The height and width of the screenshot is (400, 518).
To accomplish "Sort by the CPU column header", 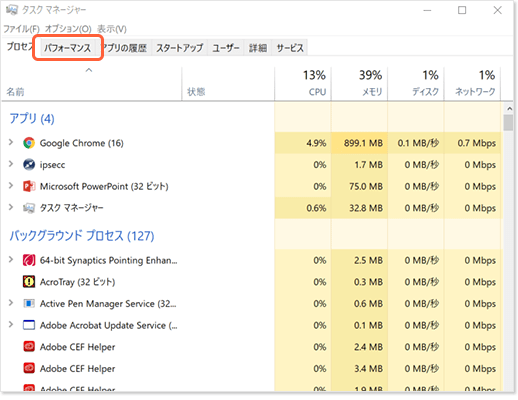I will [303, 84].
